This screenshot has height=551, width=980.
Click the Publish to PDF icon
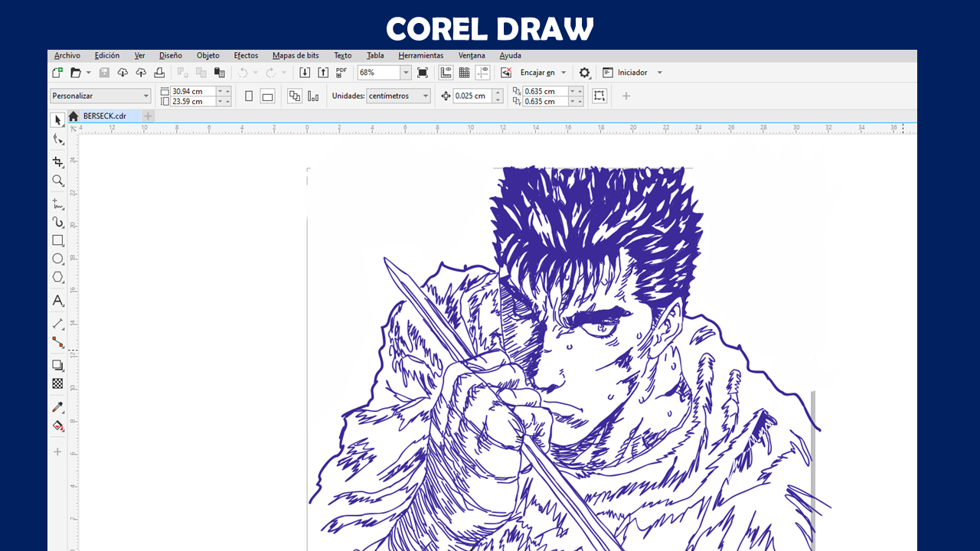(341, 73)
